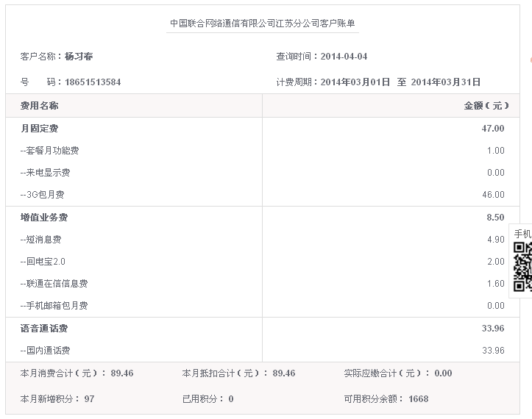Image resolution: width=532 pixels, height=419 pixels.
Task: Select the 增值业务费 category row
Action: tap(44, 218)
